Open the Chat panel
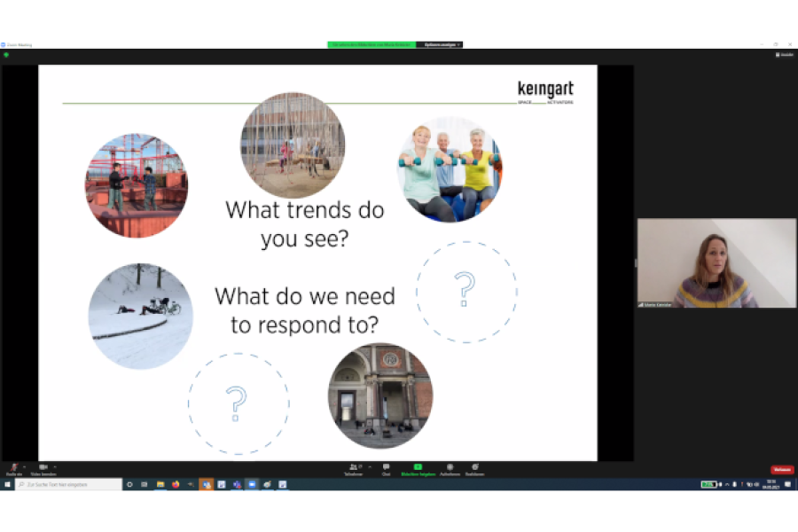 tap(387, 469)
